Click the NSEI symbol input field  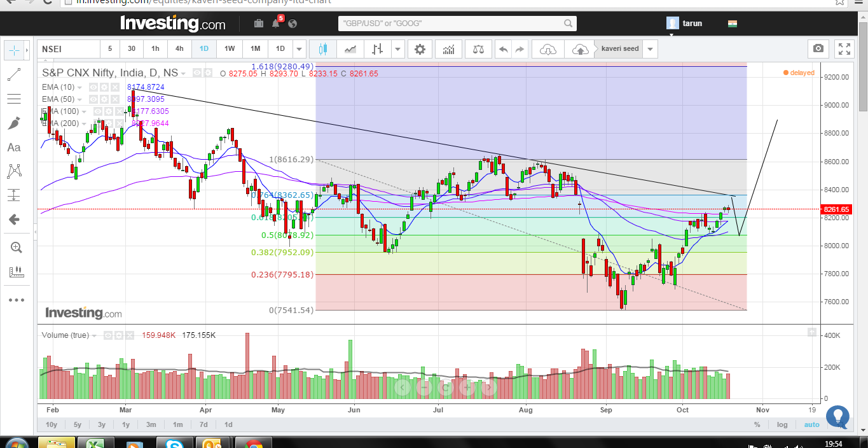[x=67, y=49]
